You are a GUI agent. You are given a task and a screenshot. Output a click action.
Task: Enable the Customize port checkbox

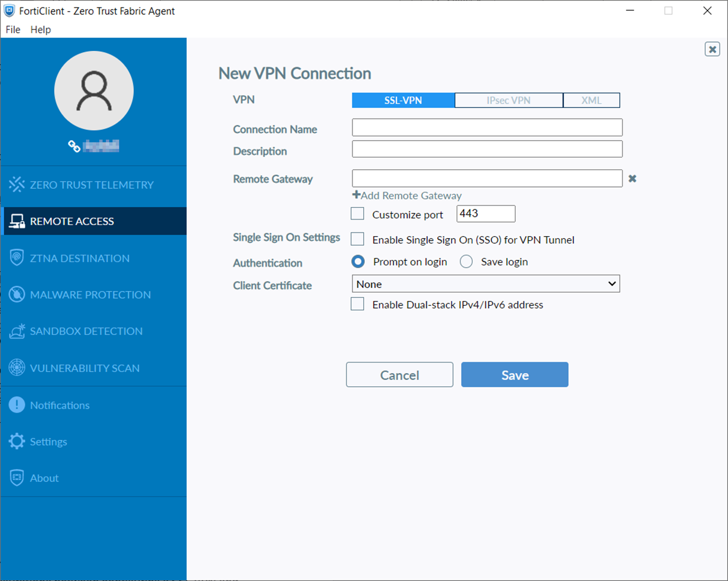point(357,213)
